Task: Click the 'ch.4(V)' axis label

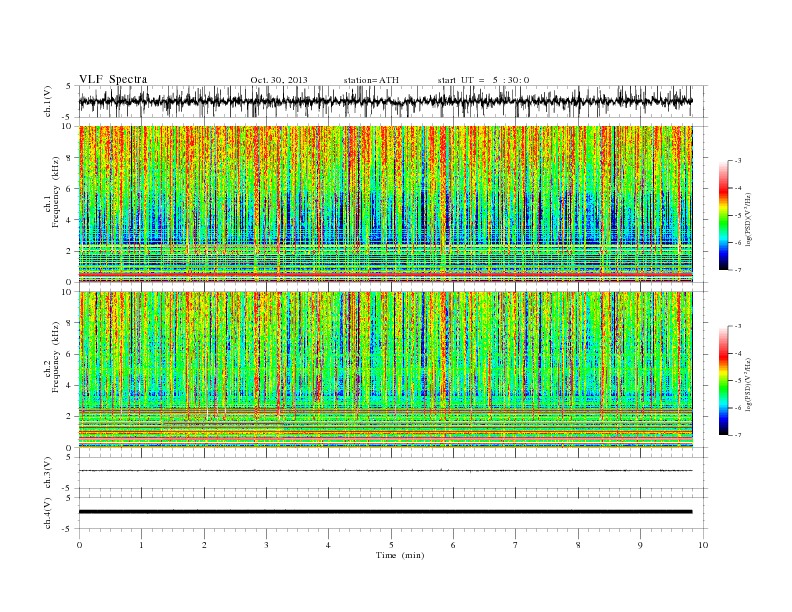Action: 48,513
